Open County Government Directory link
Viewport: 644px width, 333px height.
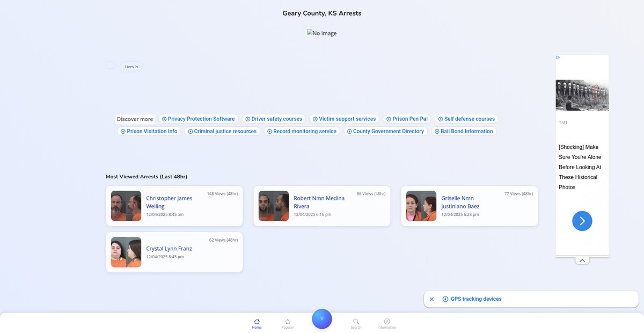[x=385, y=131]
